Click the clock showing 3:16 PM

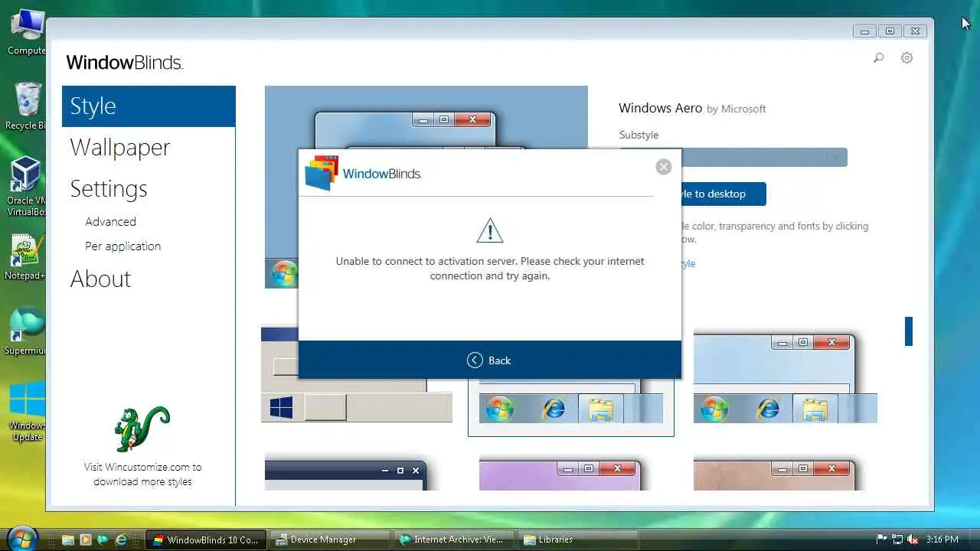pyautogui.click(x=942, y=540)
